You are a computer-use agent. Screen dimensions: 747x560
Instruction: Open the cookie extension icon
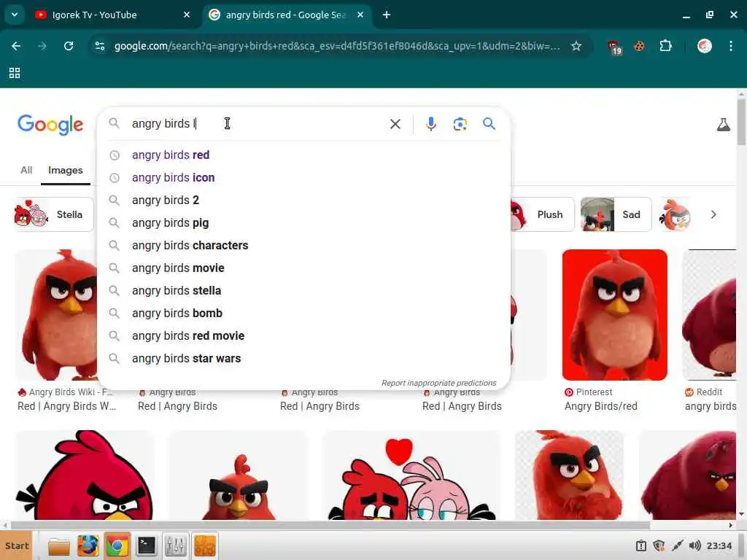click(639, 46)
